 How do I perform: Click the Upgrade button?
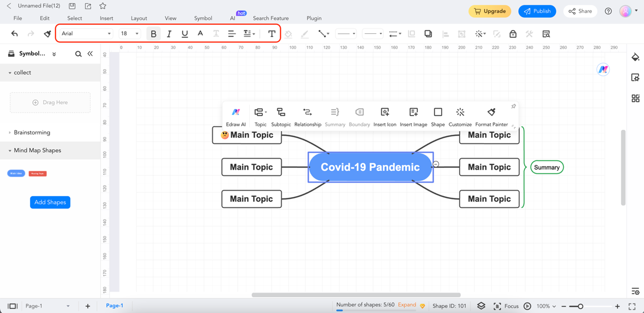coord(490,11)
